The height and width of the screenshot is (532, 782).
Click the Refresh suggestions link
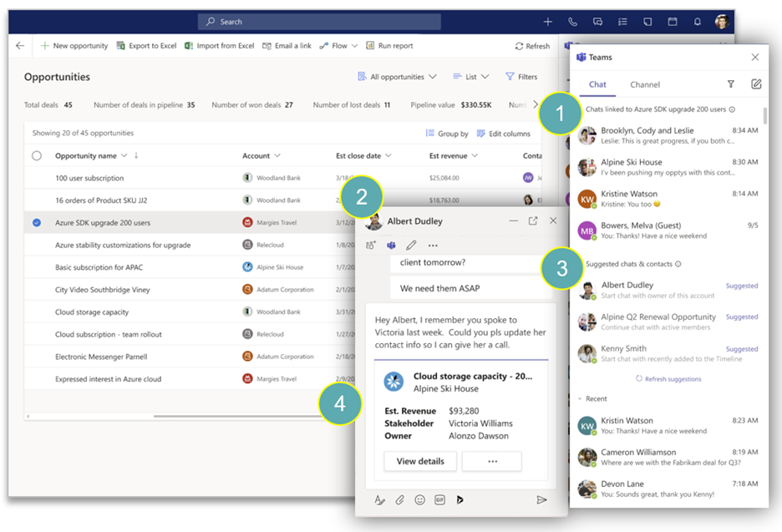tap(668, 379)
